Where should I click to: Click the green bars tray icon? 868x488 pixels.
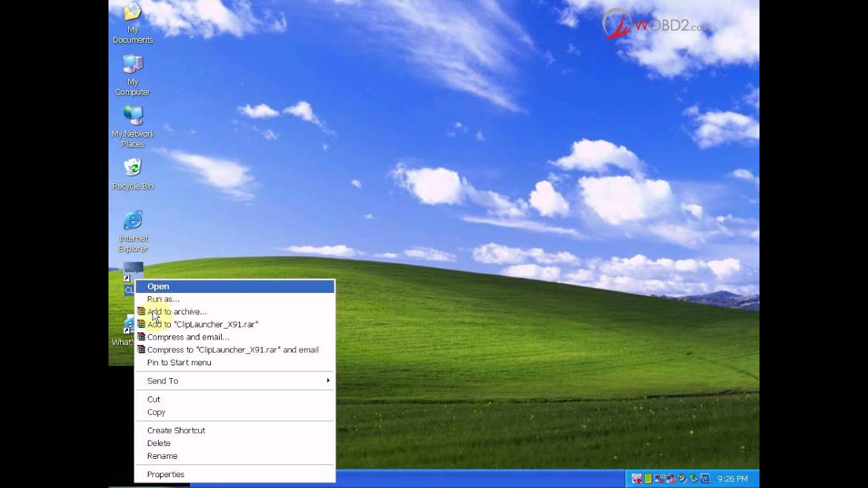tap(648, 479)
